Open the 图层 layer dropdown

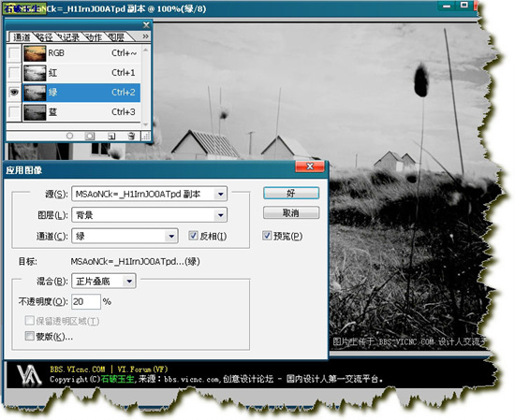(150, 215)
